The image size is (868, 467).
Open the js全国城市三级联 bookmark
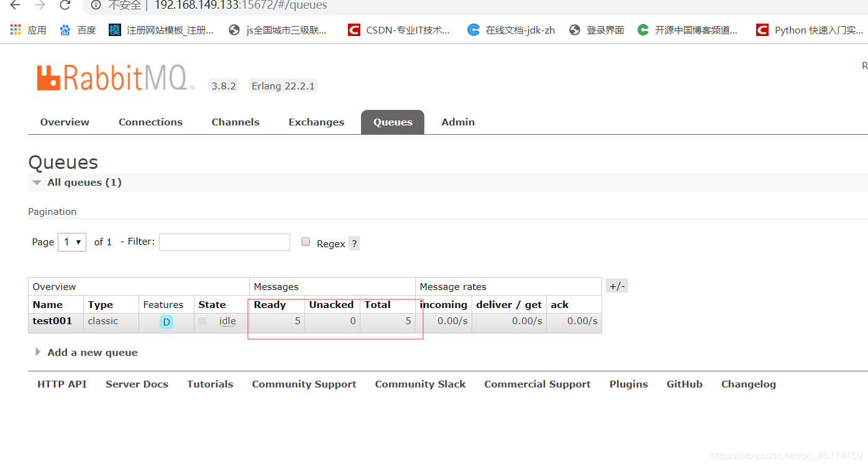[x=278, y=30]
